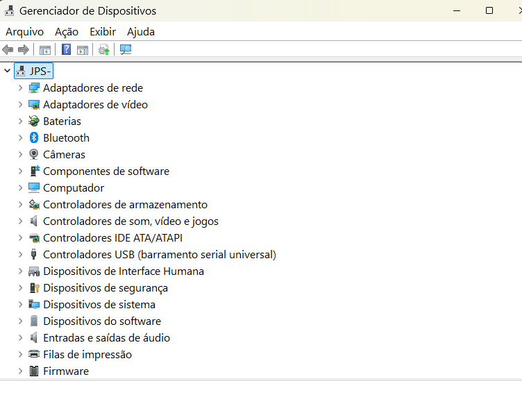Open the Ajuda menu
The width and height of the screenshot is (522, 420).
pyautogui.click(x=141, y=32)
